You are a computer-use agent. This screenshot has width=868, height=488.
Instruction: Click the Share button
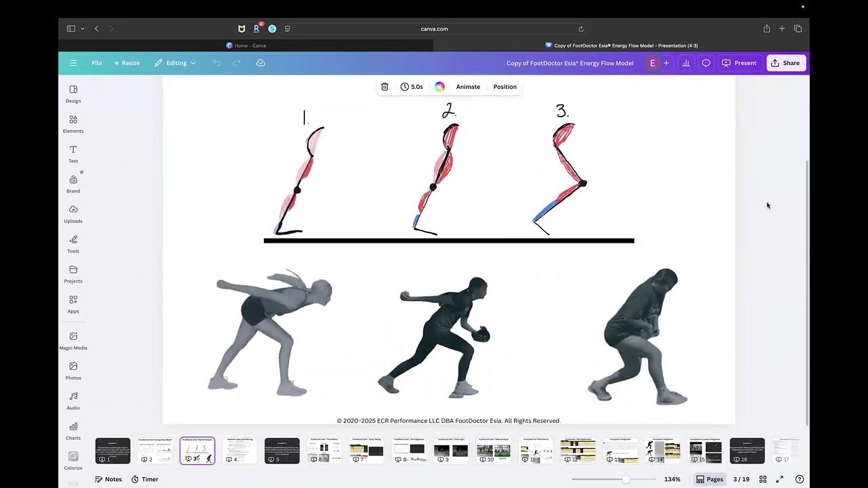point(785,63)
